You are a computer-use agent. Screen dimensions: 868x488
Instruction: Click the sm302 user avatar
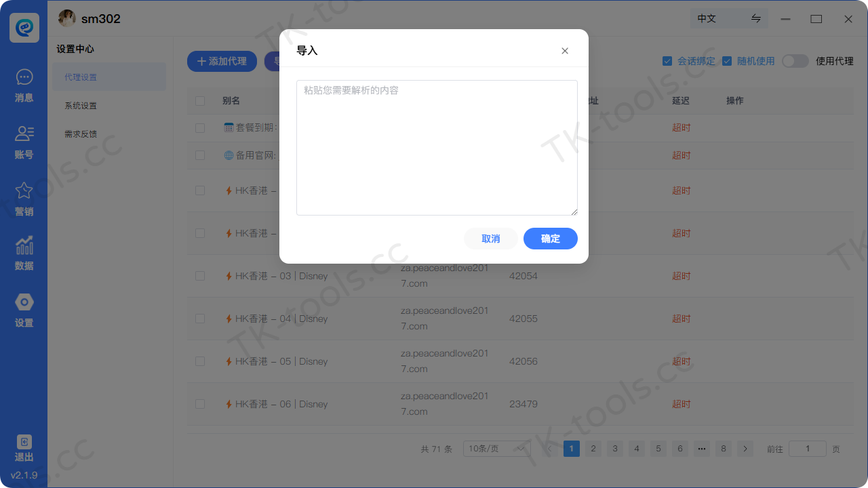tap(66, 18)
